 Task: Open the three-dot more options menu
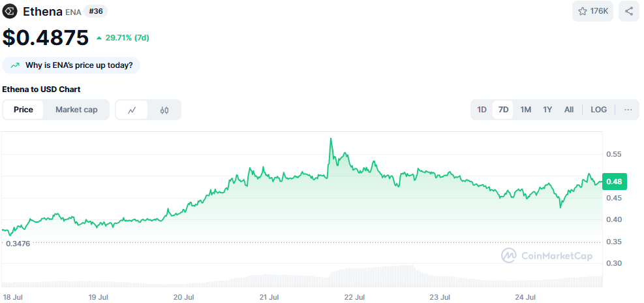point(628,110)
